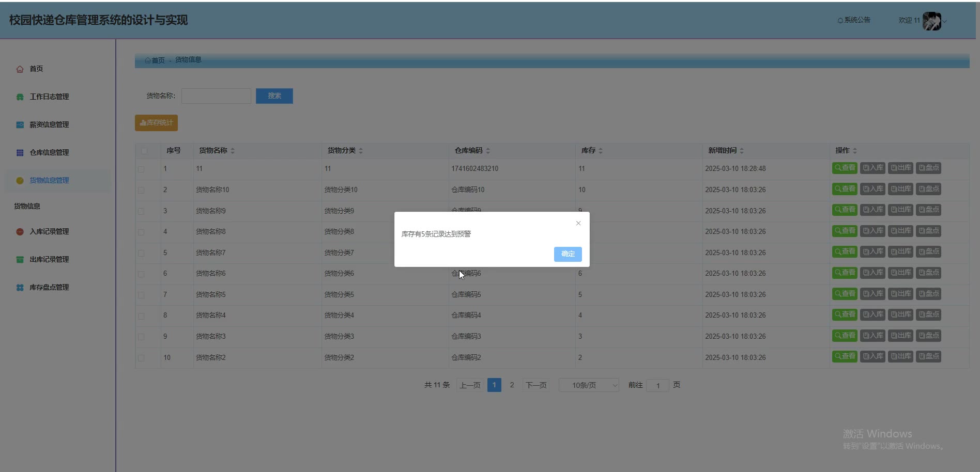Click the current page 1 button

[x=494, y=385]
